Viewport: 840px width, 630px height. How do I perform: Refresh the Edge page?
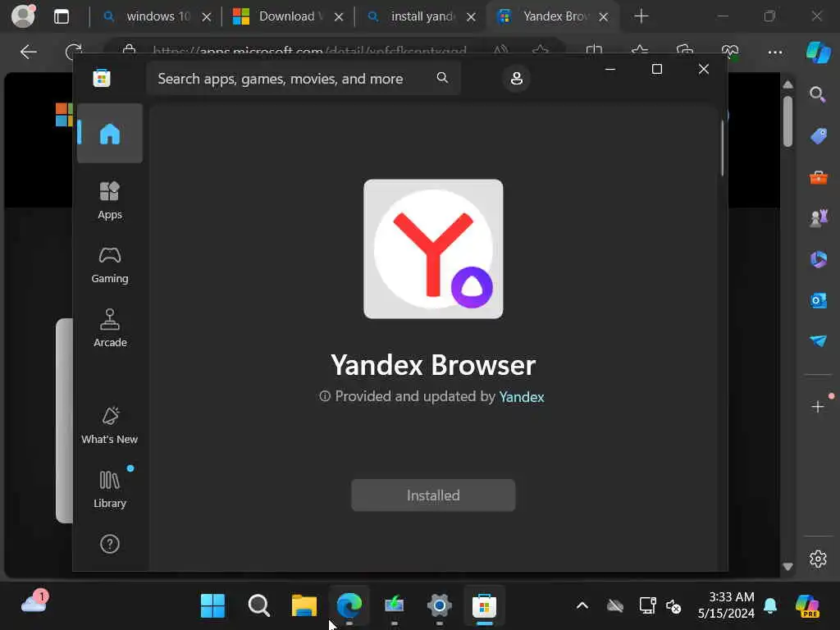point(73,52)
